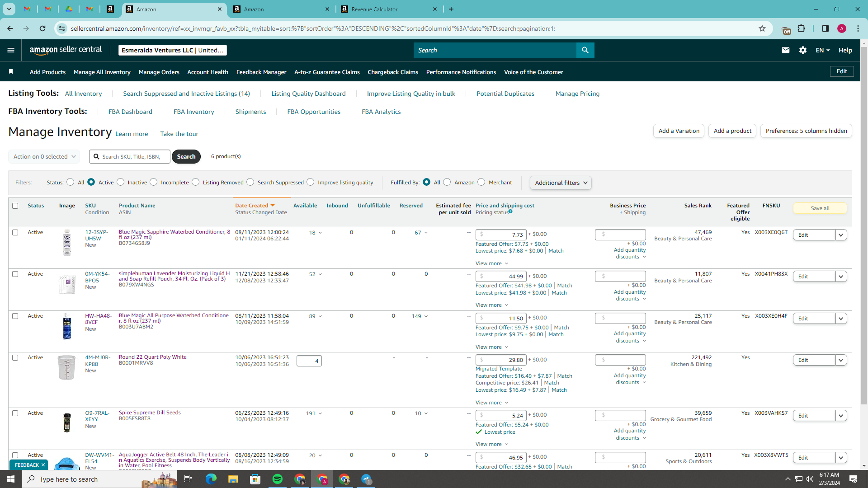Open File Explorer from the taskbar
The width and height of the screenshot is (868, 488).
pyautogui.click(x=233, y=479)
